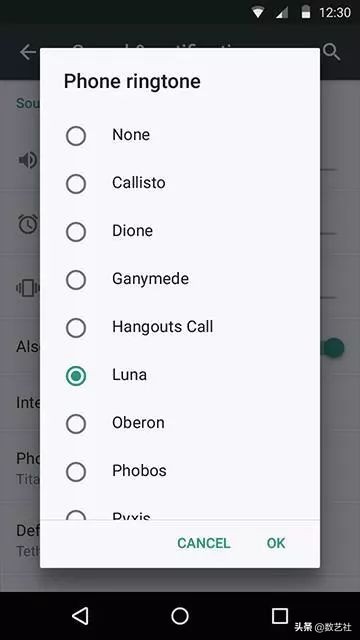
Task: Tap the cellular signal icon
Action: tap(282, 13)
